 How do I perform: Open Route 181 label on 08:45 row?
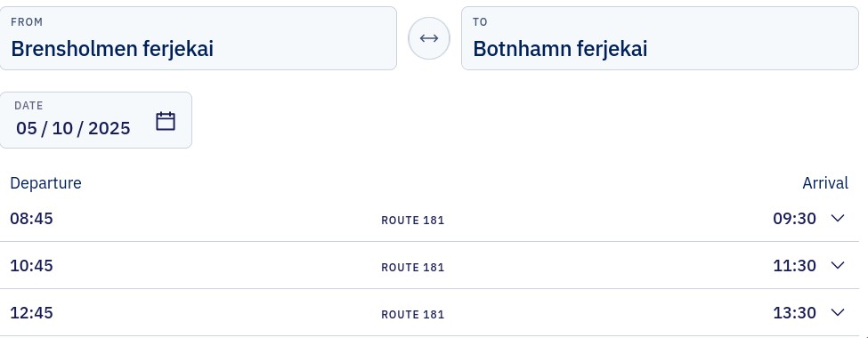(413, 221)
